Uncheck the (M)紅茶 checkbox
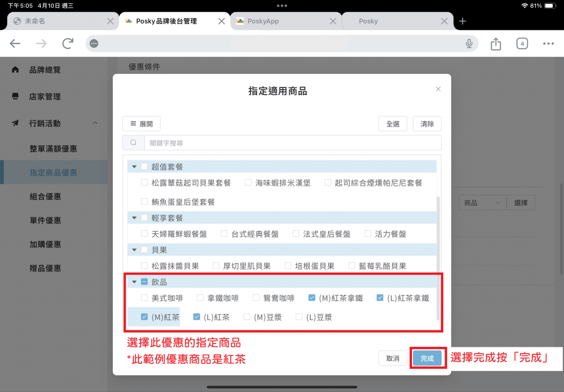This screenshot has width=564, height=392. [144, 317]
